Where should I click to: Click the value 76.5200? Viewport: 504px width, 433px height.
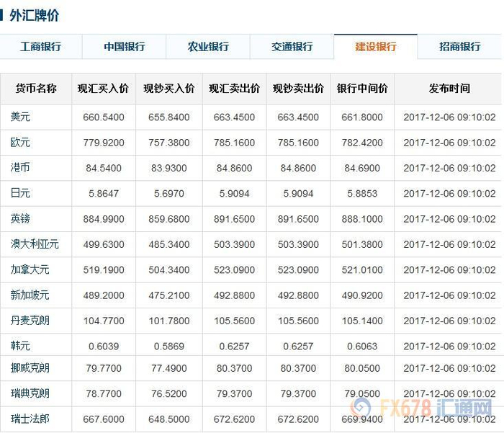169,394
